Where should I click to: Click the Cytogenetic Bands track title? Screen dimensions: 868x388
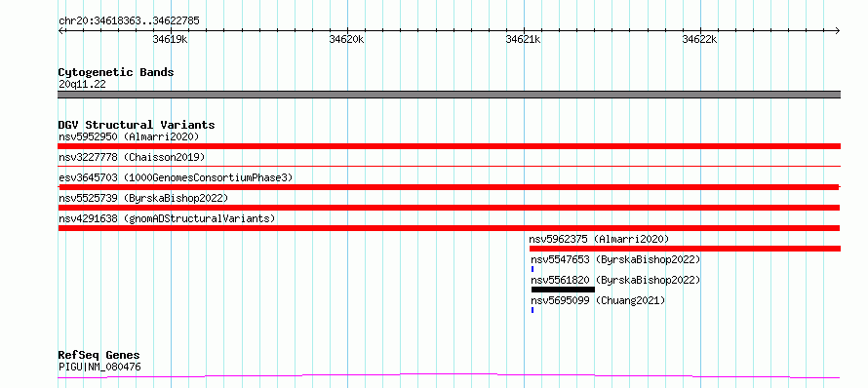116,72
